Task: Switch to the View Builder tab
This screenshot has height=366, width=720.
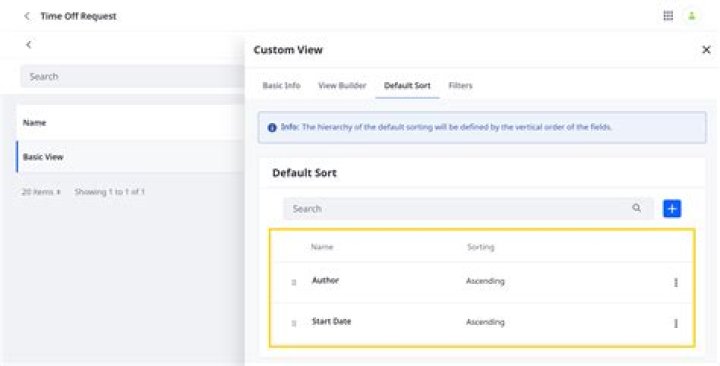Action: [342, 85]
